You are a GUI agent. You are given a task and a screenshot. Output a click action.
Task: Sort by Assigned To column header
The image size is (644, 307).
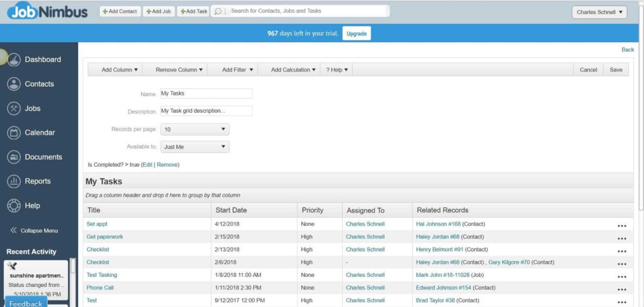coord(377,210)
